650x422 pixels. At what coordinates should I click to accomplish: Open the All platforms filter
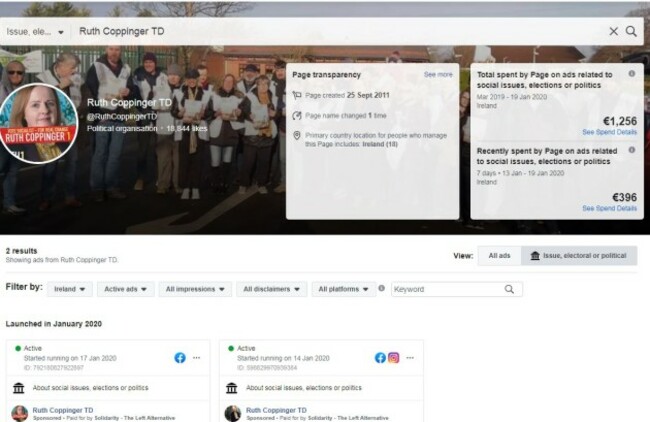343,289
